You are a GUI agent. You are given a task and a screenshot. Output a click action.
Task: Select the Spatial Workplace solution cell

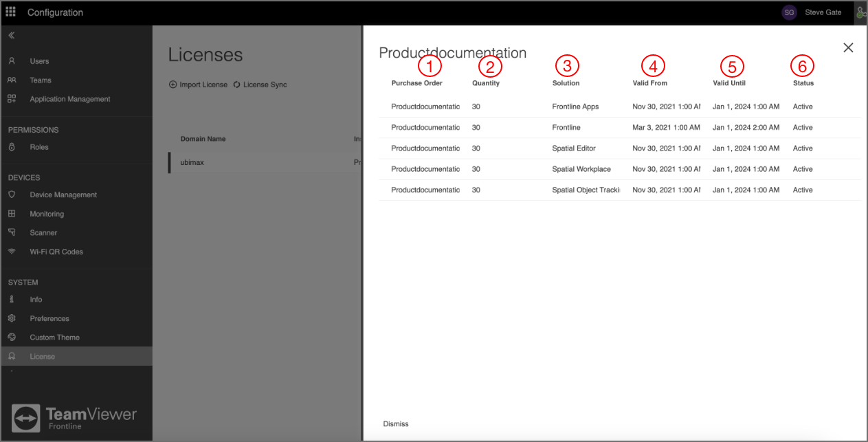[x=581, y=169]
